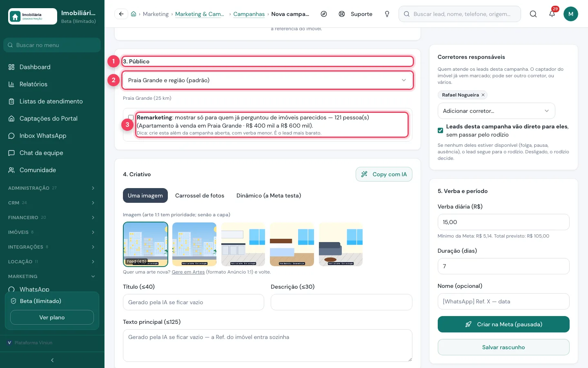Open the user avatar M
The height and width of the screenshot is (368, 588).
[571, 14]
